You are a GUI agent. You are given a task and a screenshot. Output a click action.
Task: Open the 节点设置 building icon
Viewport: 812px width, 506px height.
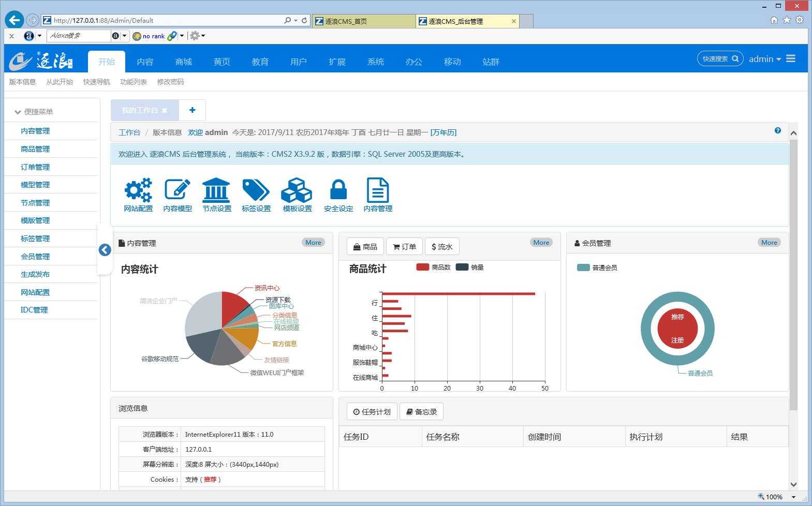click(x=216, y=190)
